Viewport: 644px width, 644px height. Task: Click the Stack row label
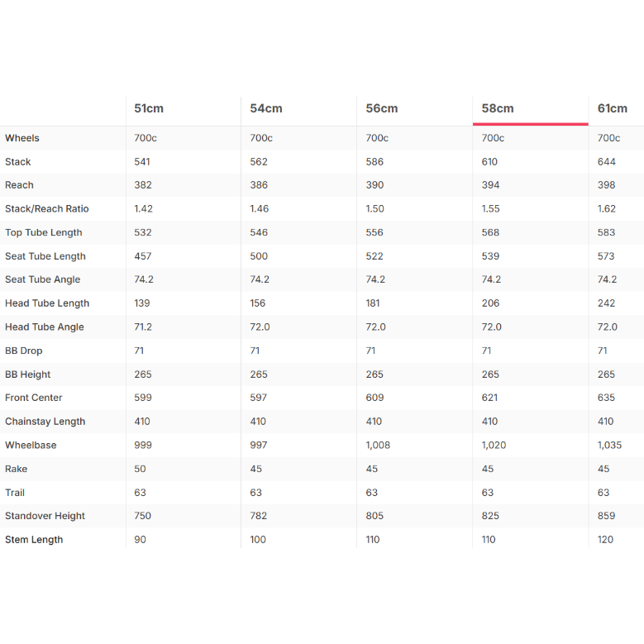tap(18, 162)
